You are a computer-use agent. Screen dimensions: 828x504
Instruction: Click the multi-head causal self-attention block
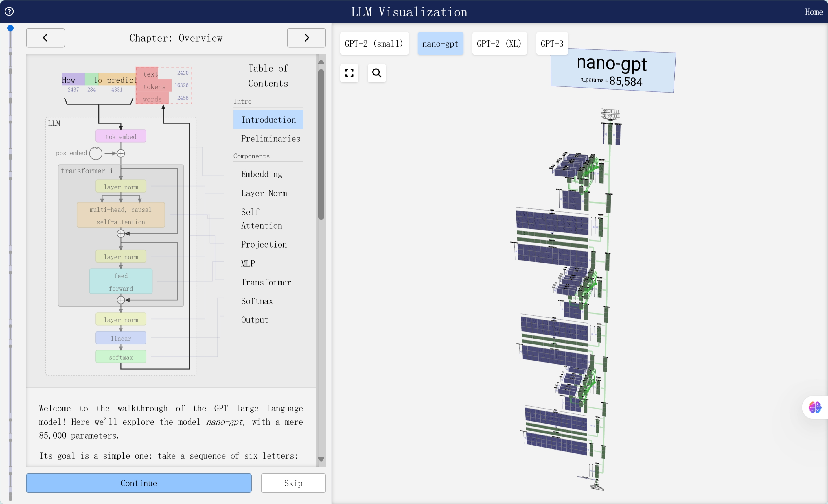click(x=121, y=215)
